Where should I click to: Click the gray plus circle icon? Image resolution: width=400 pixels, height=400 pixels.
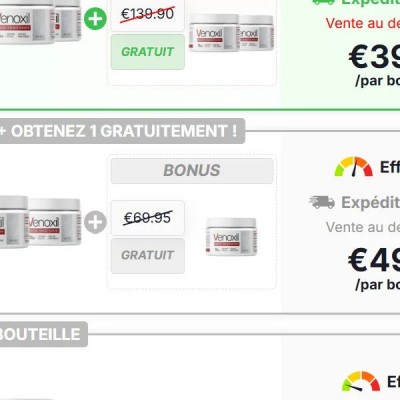[x=95, y=222]
